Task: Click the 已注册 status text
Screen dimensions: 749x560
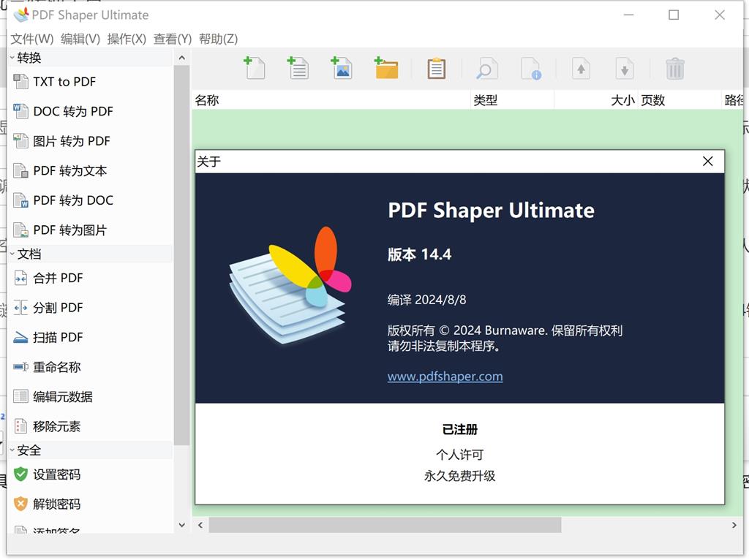Action: click(459, 429)
